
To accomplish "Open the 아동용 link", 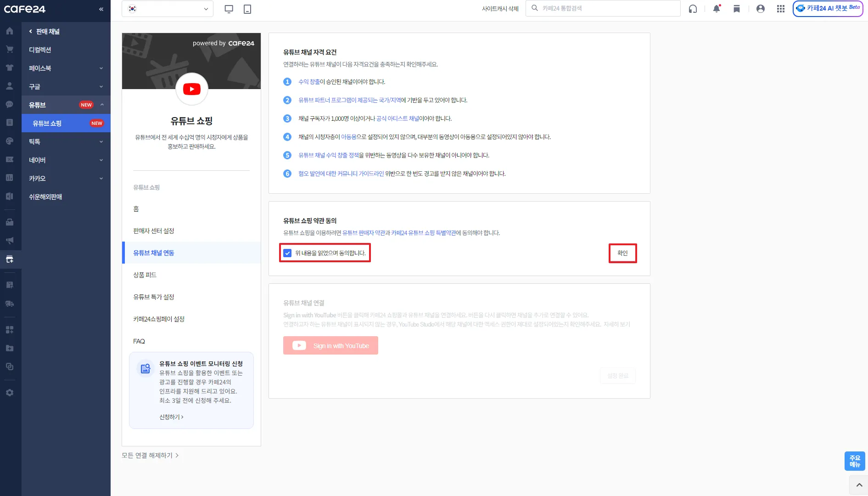I will [x=349, y=137].
